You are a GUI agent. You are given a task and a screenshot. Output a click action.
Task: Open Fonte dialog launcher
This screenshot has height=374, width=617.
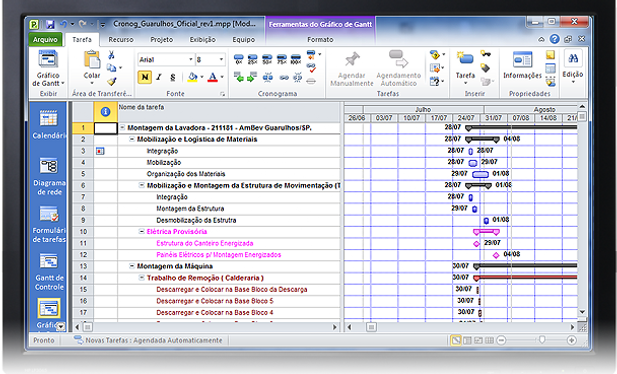point(222,94)
